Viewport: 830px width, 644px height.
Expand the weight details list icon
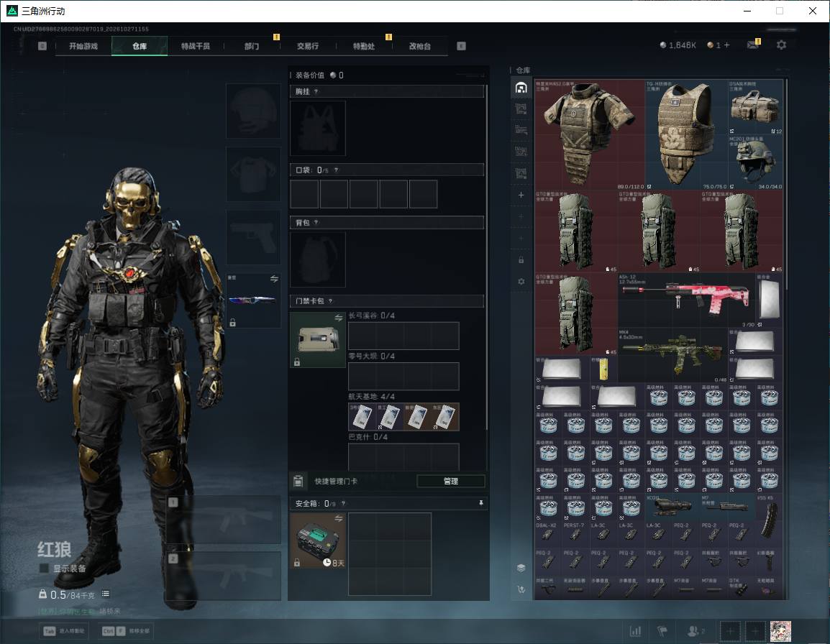coord(106,594)
